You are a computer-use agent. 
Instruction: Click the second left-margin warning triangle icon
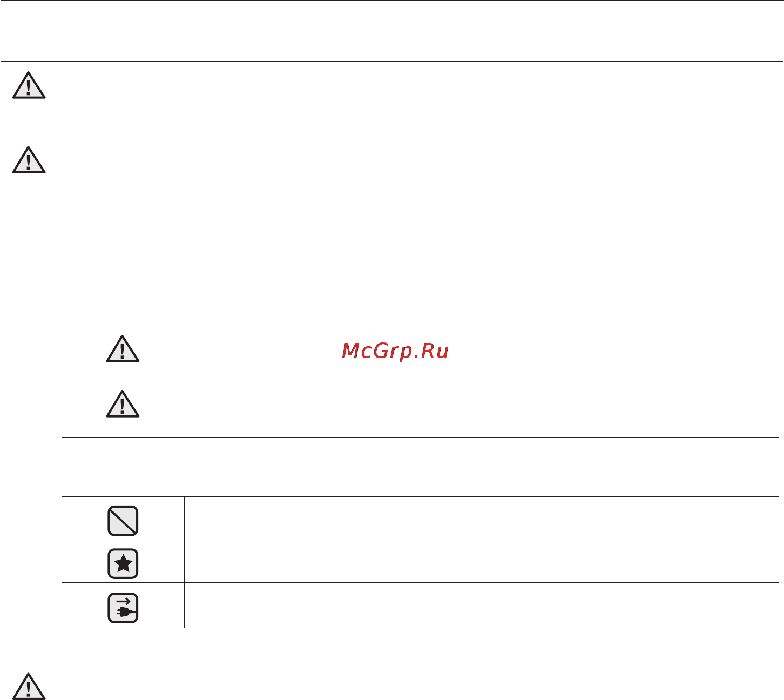coord(29,160)
